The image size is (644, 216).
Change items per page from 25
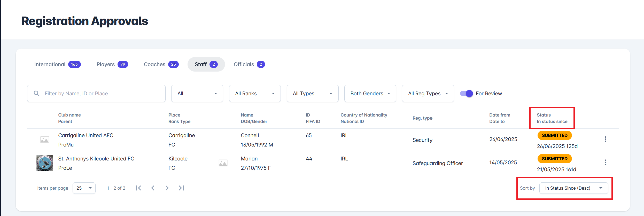pos(84,188)
